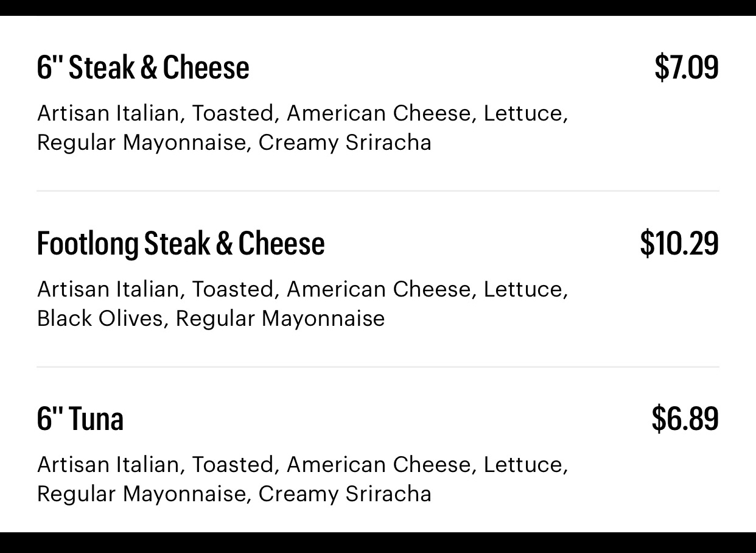Open the 6" Steak & Cheese item title

click(143, 67)
